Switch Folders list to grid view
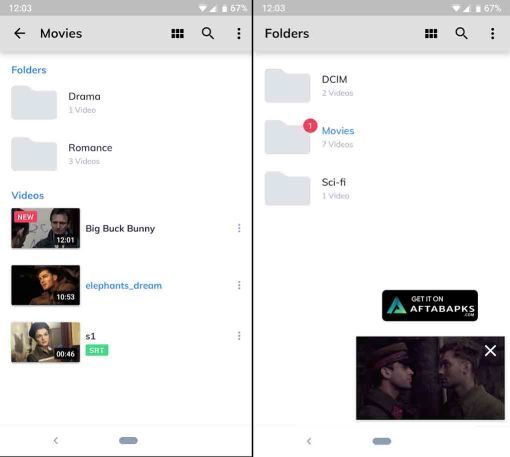This screenshot has width=510, height=457. click(x=431, y=33)
